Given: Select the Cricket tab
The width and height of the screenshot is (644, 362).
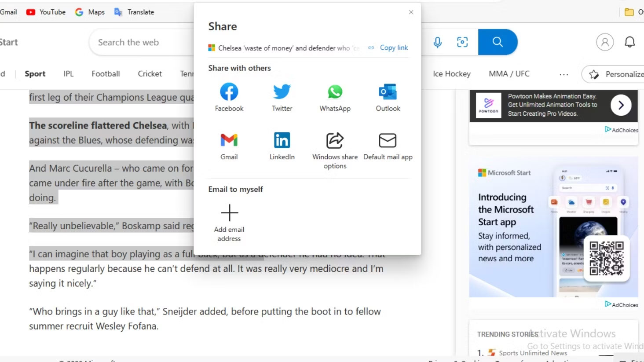Looking at the screenshot, I should coord(150,74).
